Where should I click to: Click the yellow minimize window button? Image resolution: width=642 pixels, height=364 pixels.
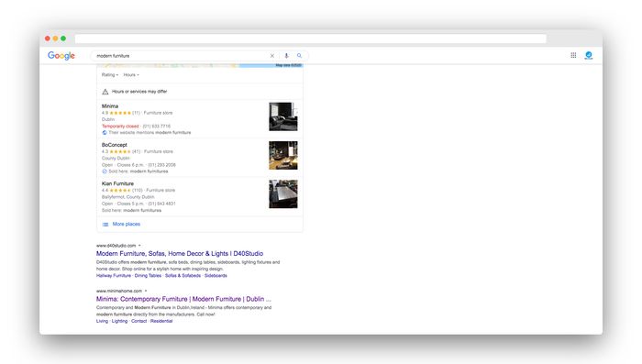(x=55, y=39)
